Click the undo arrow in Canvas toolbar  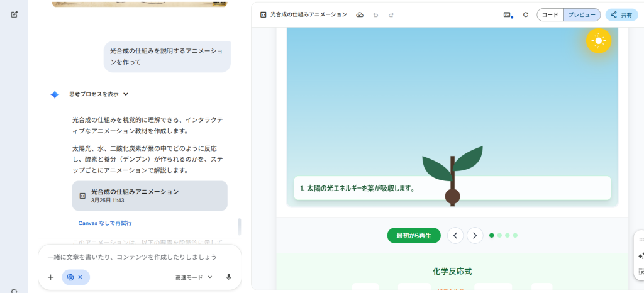click(375, 14)
